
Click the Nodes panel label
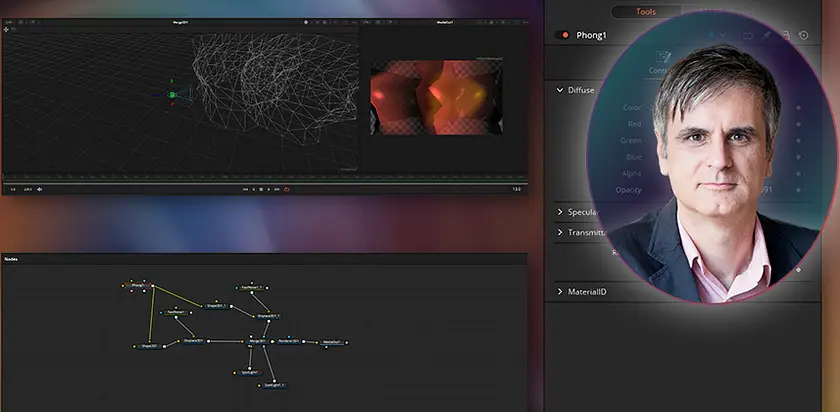[11, 259]
